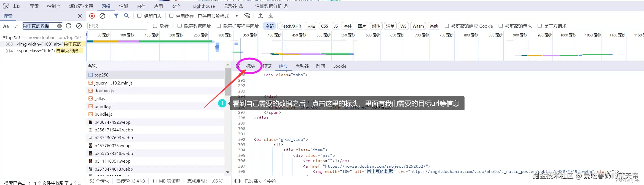Pretty print the response with braces icon

tap(237, 181)
